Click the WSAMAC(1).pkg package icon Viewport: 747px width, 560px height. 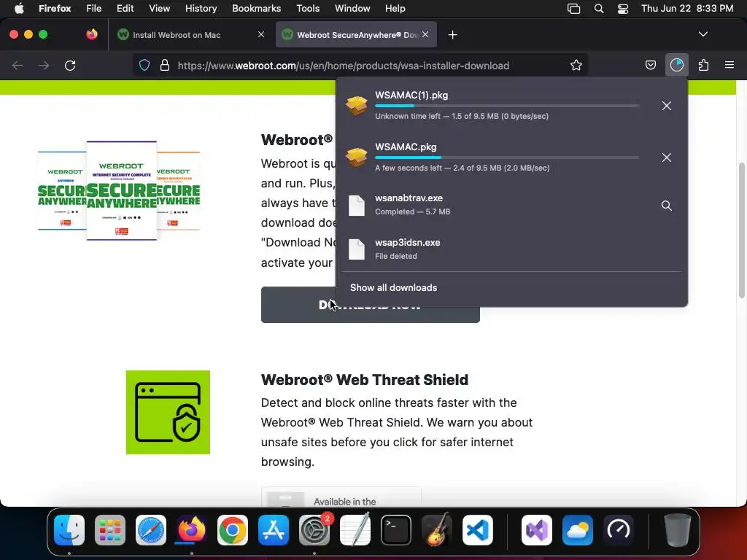click(x=356, y=106)
